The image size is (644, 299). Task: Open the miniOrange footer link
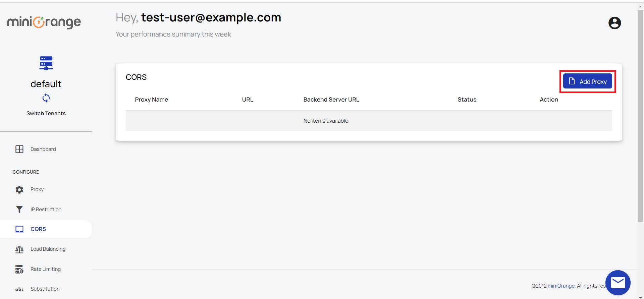point(561,286)
